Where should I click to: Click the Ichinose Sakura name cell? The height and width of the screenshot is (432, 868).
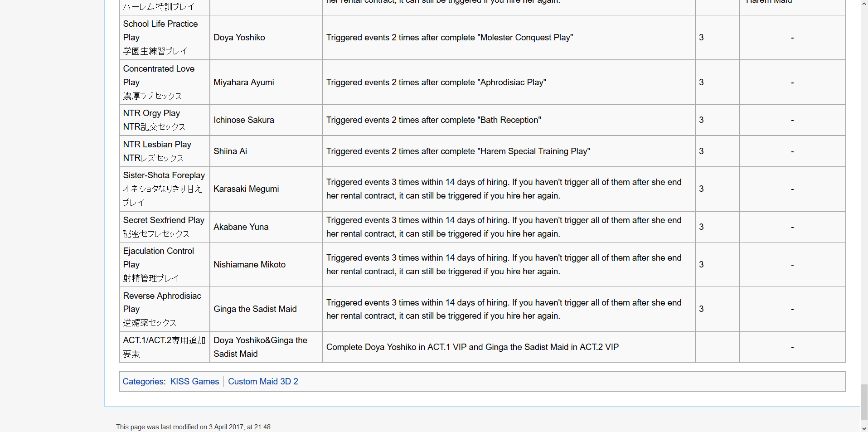pos(244,120)
